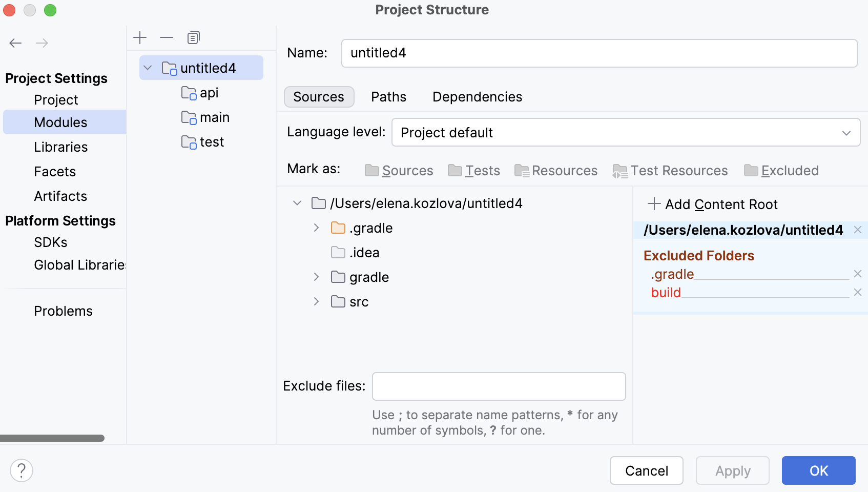Viewport: 868px width, 492px height.
Task: Click the gradle folder icon
Action: [338, 277]
